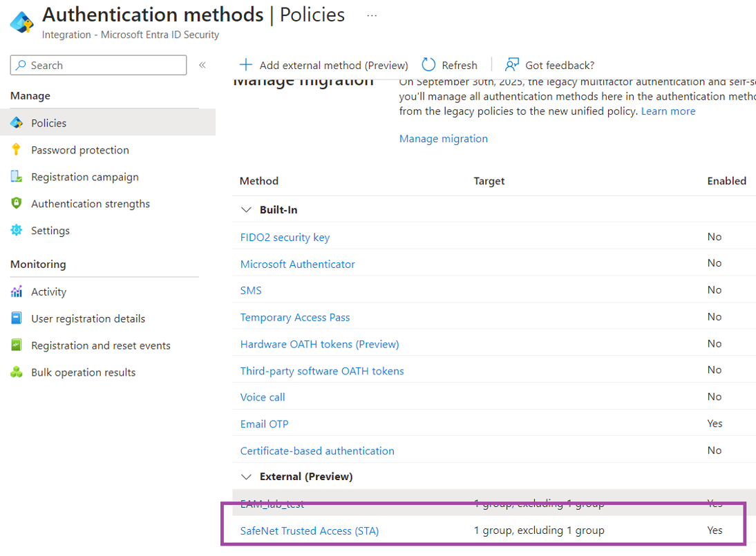756x556 pixels.
Task: Click the User registration details icon
Action: point(17,319)
